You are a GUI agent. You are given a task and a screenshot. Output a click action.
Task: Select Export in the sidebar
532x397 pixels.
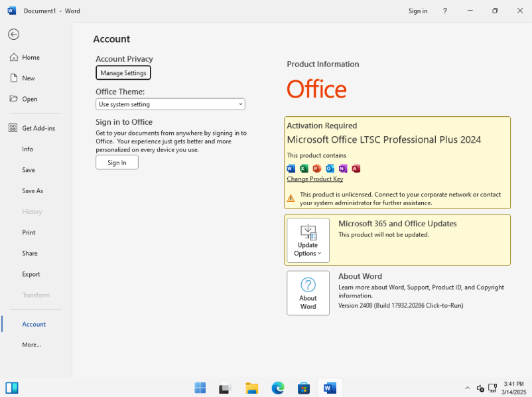click(31, 274)
